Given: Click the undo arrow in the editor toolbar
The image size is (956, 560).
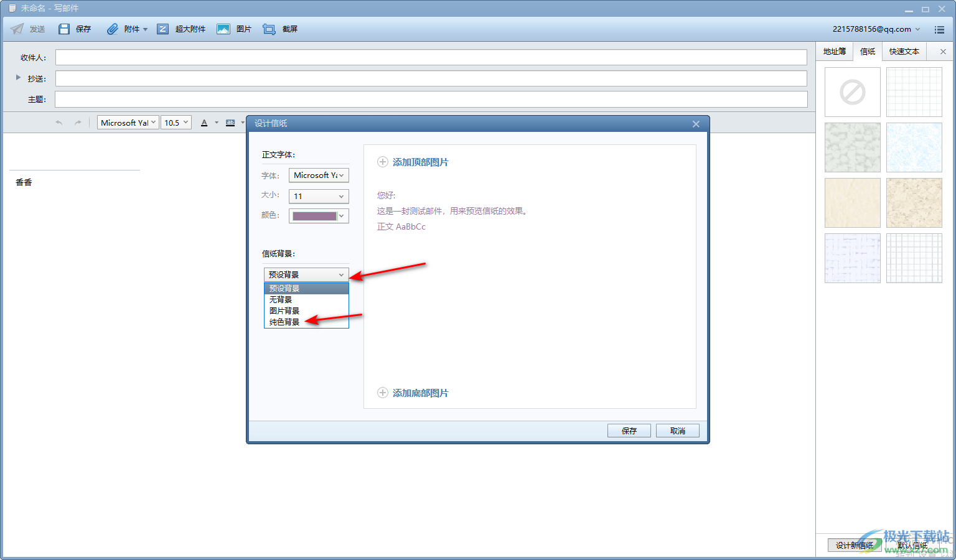Looking at the screenshot, I should pos(59,123).
